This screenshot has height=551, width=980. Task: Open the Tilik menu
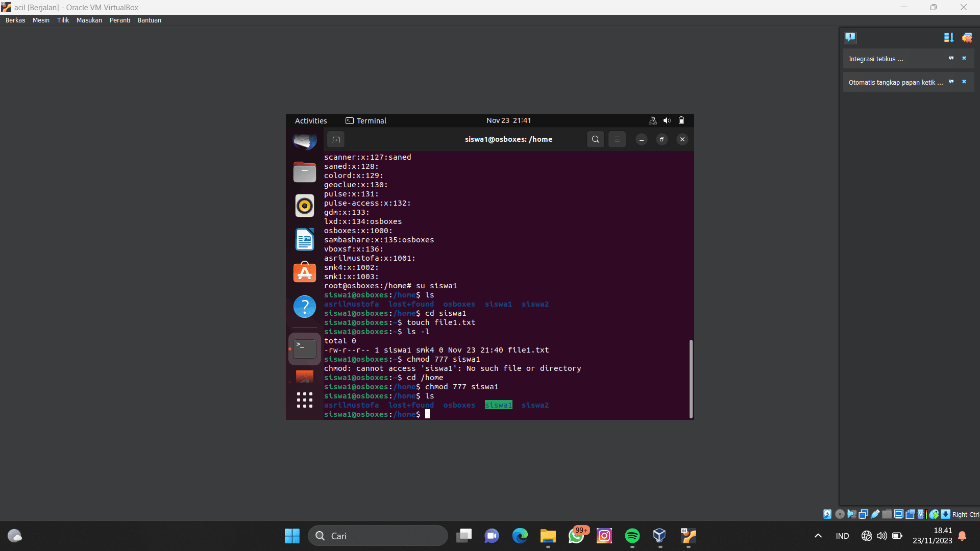pos(63,20)
